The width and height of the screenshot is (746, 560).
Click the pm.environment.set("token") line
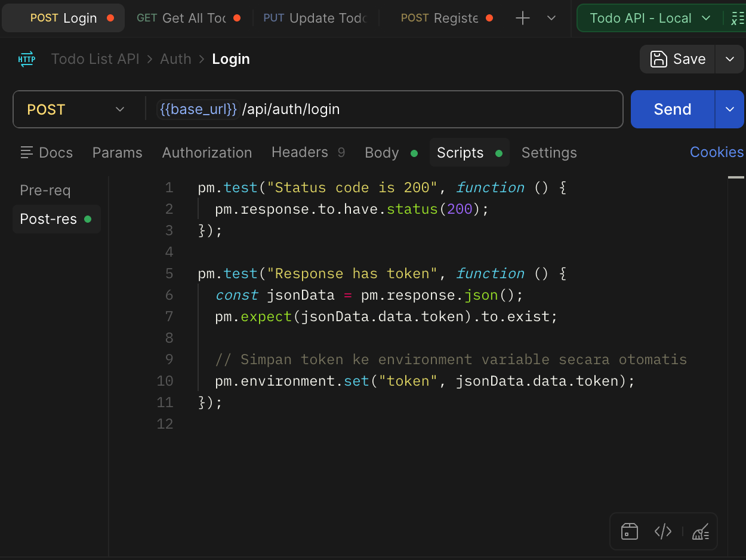425,381
